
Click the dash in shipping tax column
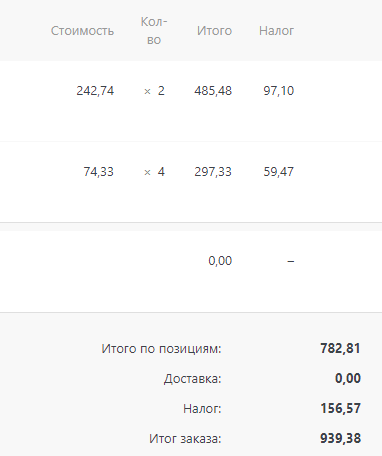[x=291, y=261]
